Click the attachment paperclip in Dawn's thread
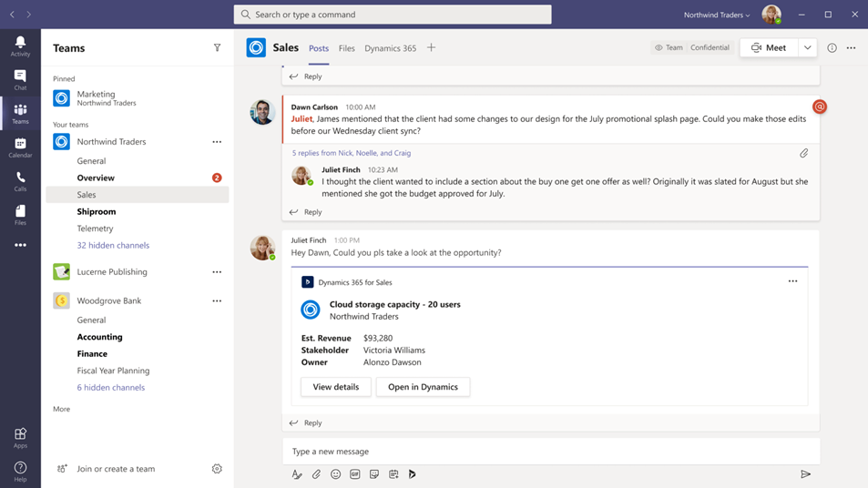 pos(803,153)
